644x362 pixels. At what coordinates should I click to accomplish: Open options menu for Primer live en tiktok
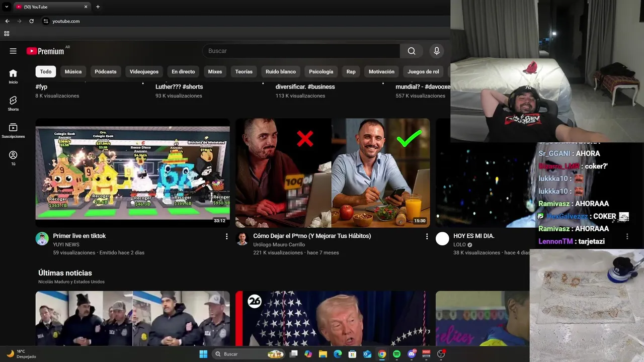click(226, 236)
